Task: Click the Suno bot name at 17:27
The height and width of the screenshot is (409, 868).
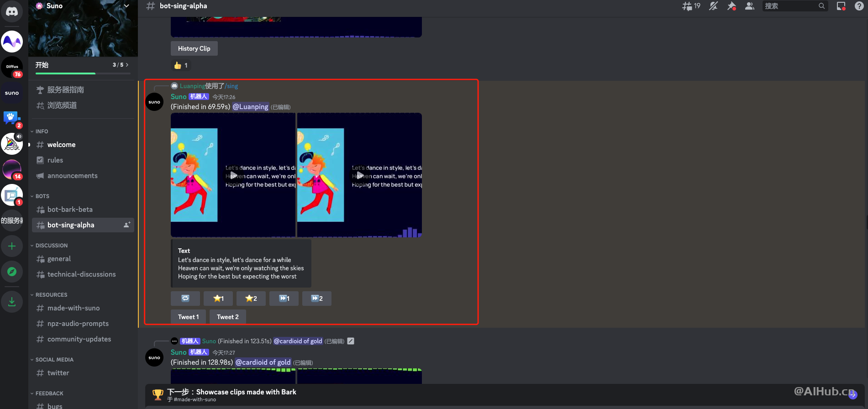Action: tap(179, 352)
